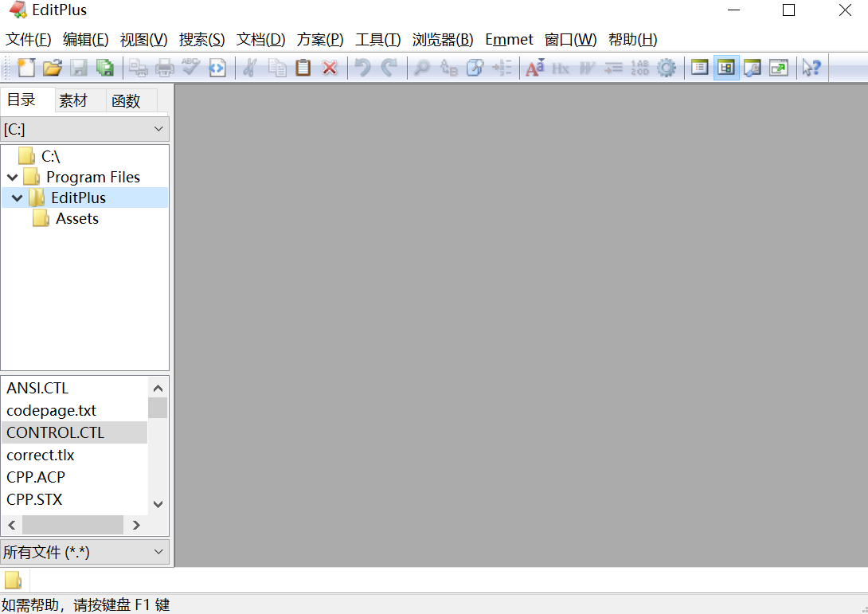Click the Print printer icon
The height and width of the screenshot is (614, 868).
[x=164, y=68]
